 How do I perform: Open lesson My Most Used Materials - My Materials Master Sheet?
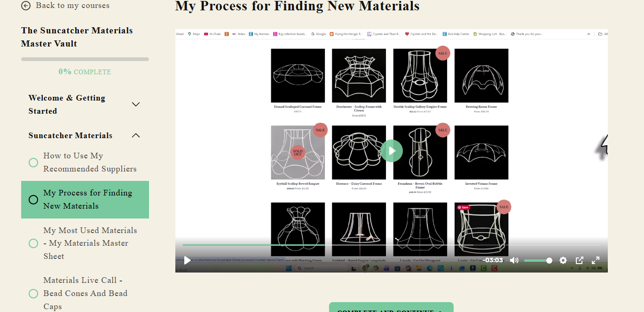90,243
